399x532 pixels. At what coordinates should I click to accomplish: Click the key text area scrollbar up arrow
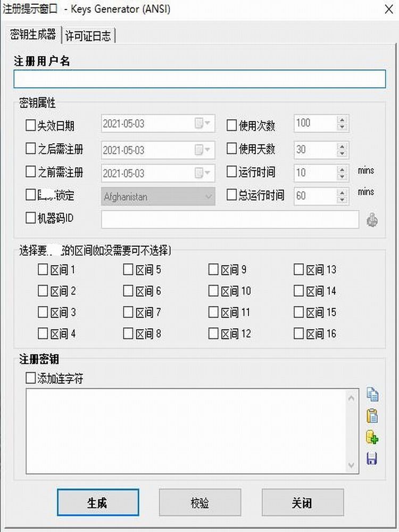point(351,397)
